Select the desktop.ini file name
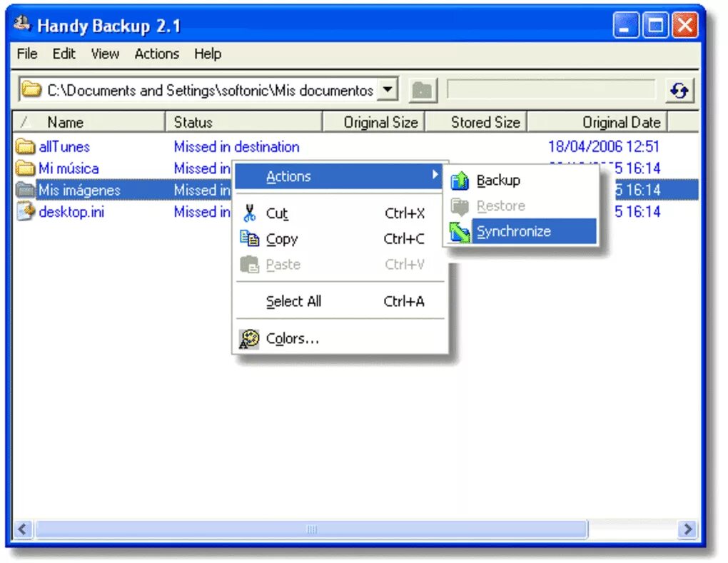Viewport: 728px width, 563px height. [71, 212]
